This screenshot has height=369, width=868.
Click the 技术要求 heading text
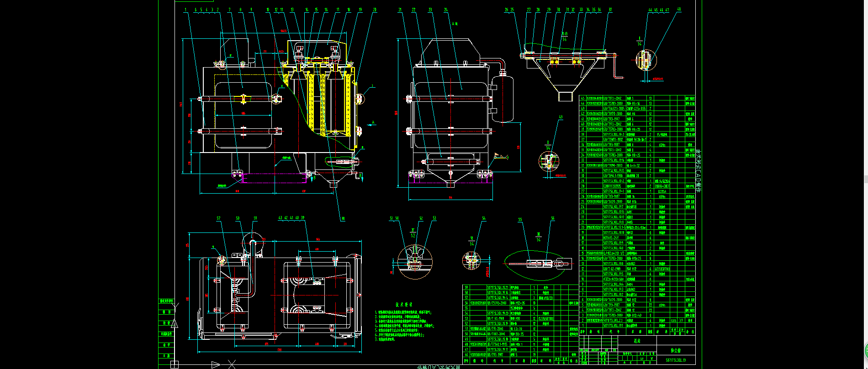[403, 304]
